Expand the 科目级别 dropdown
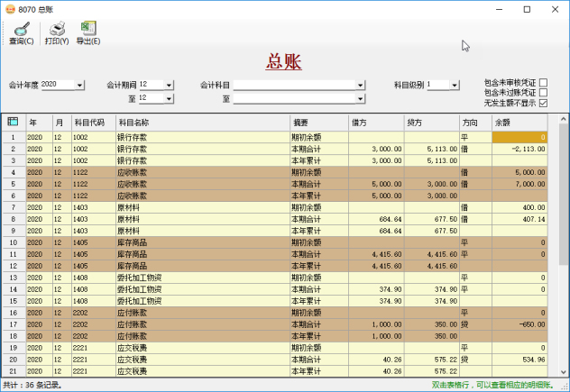Image resolution: width=570 pixels, height=392 pixels. [x=455, y=86]
